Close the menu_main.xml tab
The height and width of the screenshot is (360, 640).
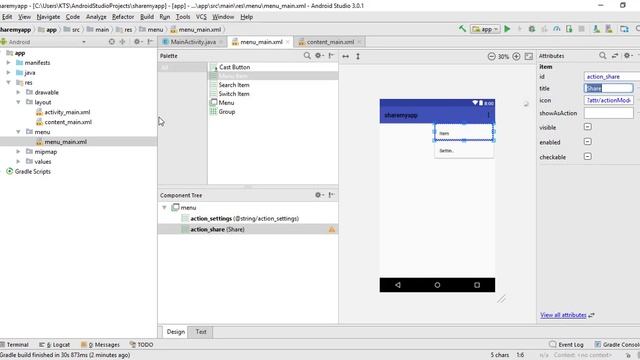coord(288,42)
